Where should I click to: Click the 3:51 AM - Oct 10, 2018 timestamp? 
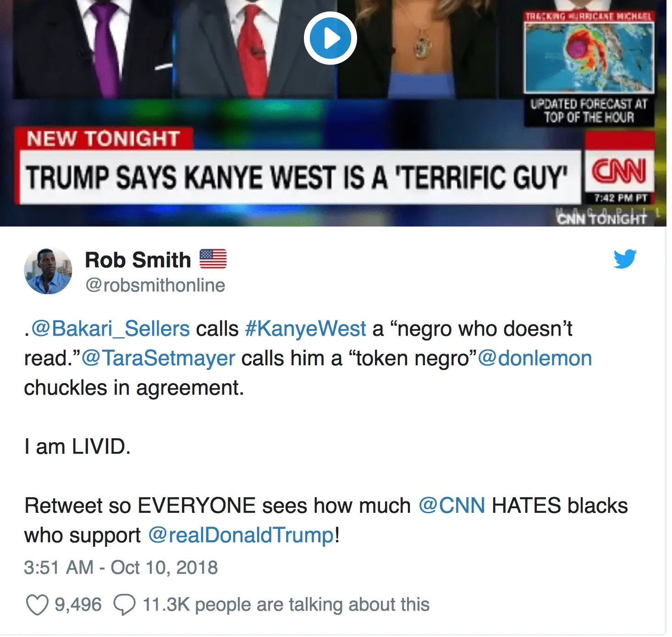121,567
